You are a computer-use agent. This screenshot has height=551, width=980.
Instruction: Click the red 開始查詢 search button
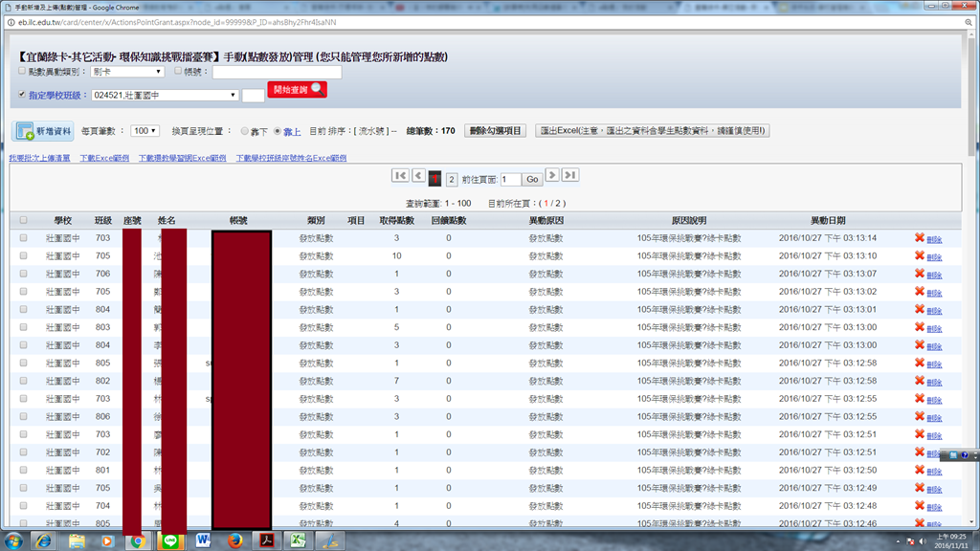[298, 89]
